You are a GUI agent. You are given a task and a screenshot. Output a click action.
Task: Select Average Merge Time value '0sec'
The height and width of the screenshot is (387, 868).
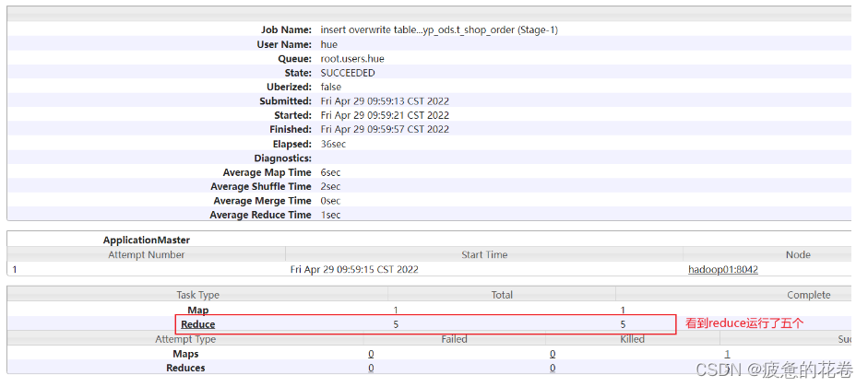[330, 201]
